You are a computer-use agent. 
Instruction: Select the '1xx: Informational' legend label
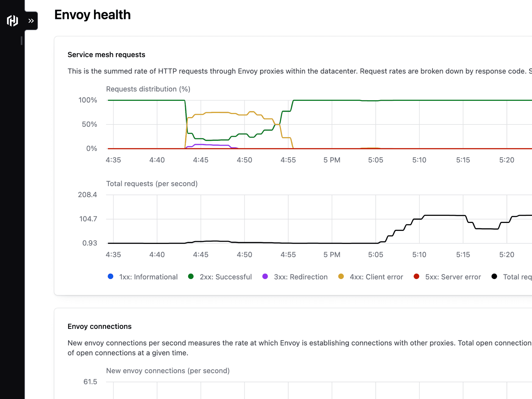point(148,277)
